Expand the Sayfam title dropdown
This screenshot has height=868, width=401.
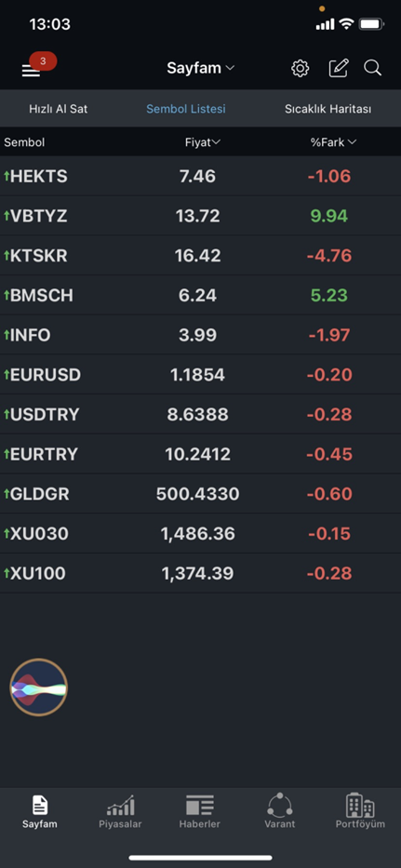(x=201, y=68)
